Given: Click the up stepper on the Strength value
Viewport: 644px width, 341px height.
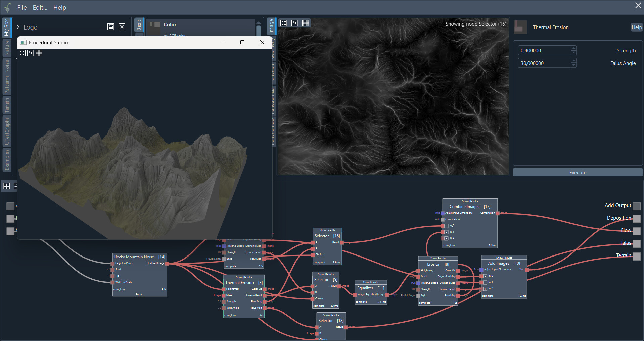Looking at the screenshot, I should (x=574, y=48).
